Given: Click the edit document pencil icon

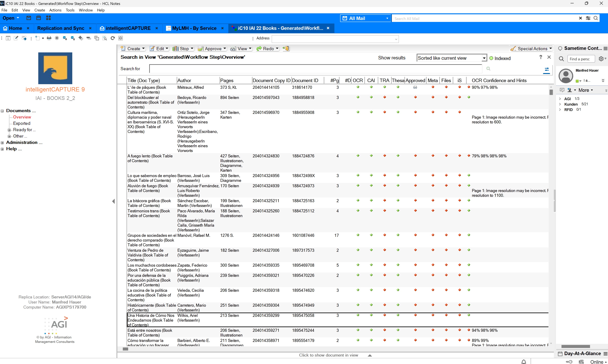Looking at the screenshot, I should tap(16, 38).
